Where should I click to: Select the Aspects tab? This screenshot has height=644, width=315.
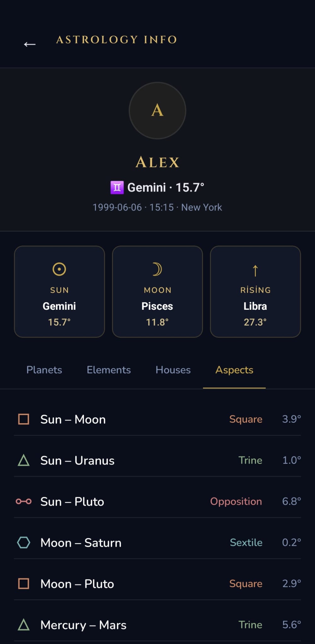pyautogui.click(x=234, y=370)
